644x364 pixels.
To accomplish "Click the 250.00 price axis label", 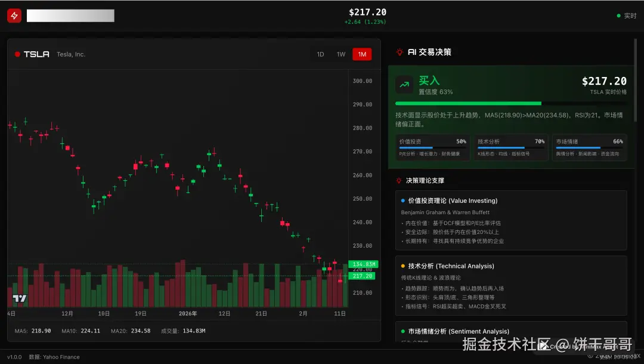I will click(363, 199).
